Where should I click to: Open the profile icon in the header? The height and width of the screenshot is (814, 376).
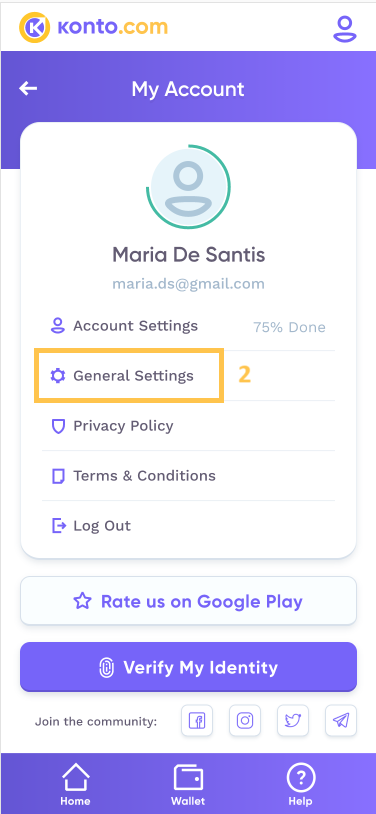pos(345,29)
